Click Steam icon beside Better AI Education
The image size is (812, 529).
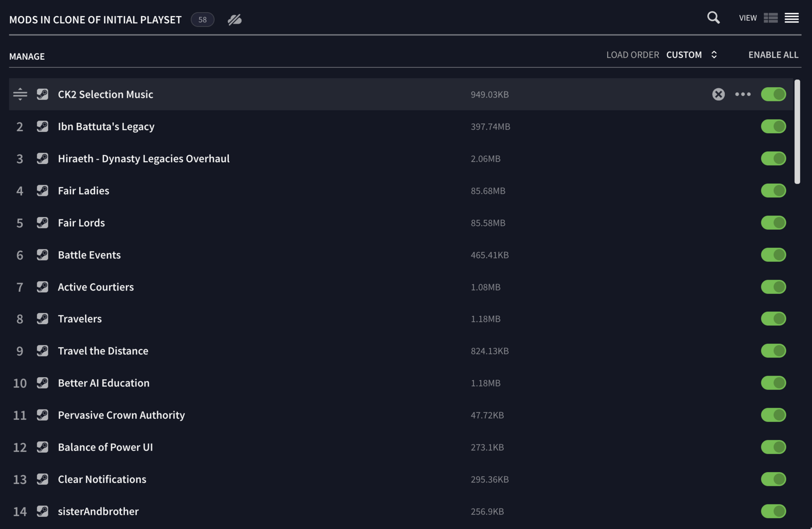point(43,383)
